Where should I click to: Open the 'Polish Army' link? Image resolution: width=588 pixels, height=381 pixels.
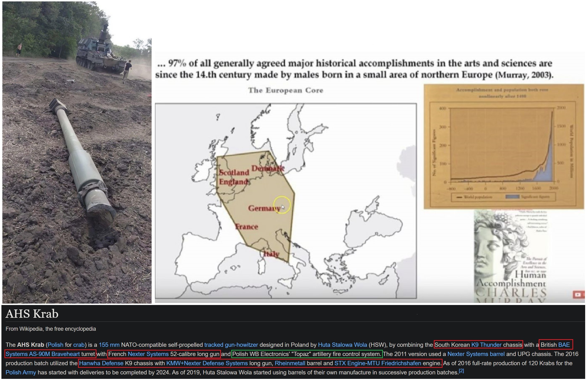[21, 373]
